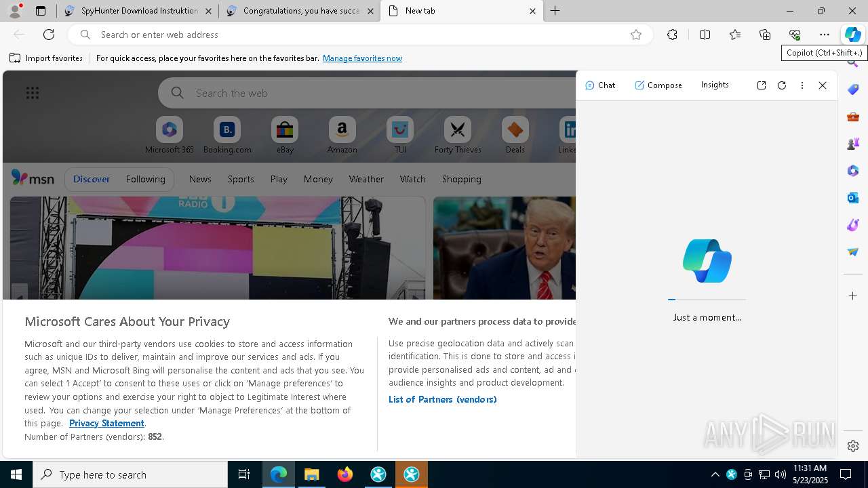The image size is (868, 488).
Task: Open File Explorer from the taskbar
Action: 312,474
